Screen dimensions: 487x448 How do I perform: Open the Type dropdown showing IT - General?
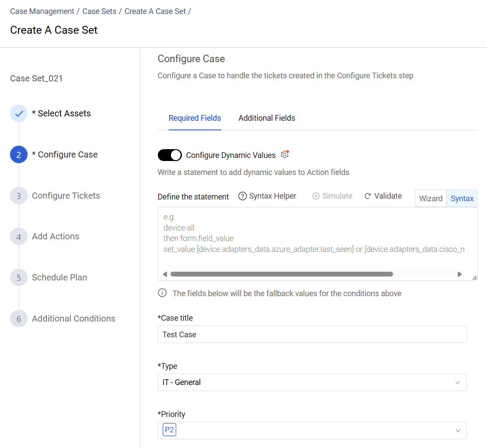point(312,382)
